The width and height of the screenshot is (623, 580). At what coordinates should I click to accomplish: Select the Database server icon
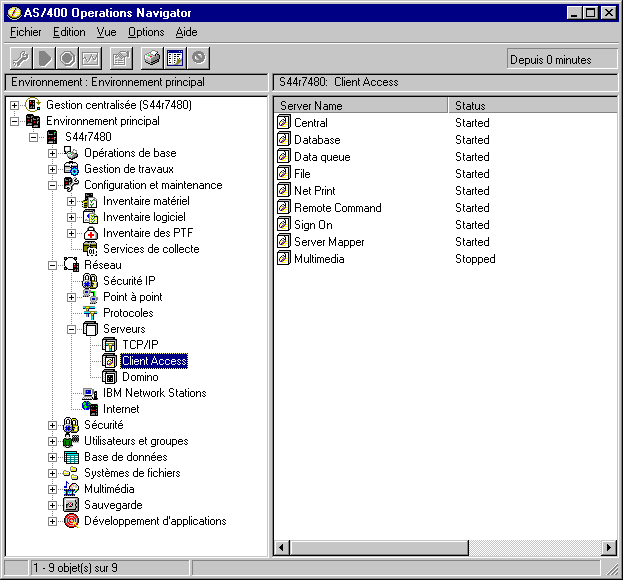pos(284,139)
